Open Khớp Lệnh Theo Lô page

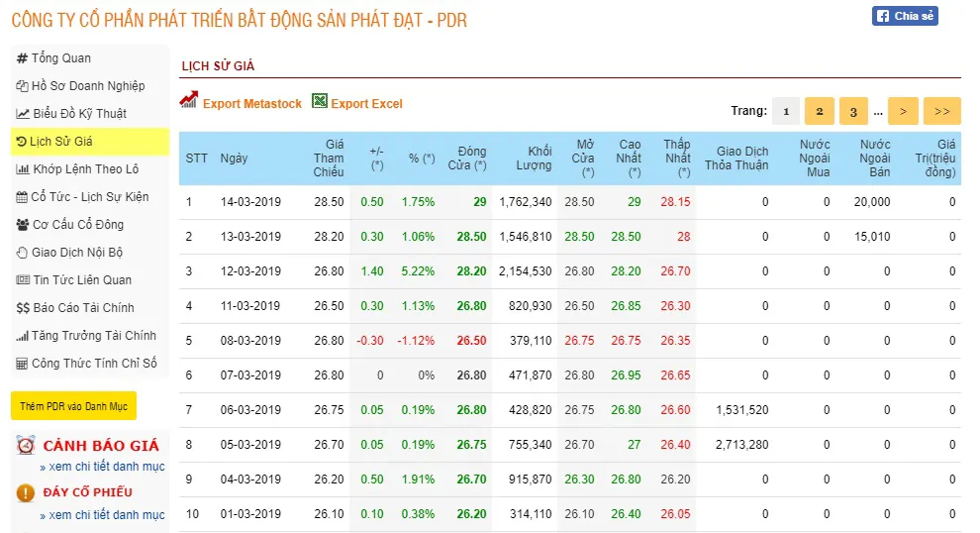(x=85, y=168)
